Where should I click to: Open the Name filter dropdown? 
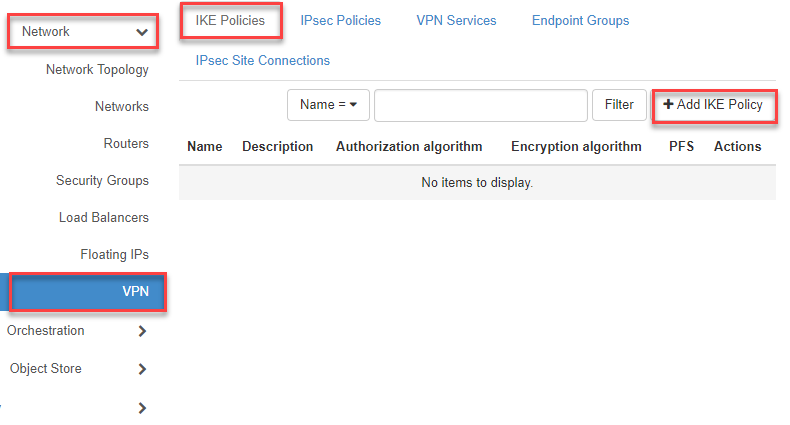(328, 105)
